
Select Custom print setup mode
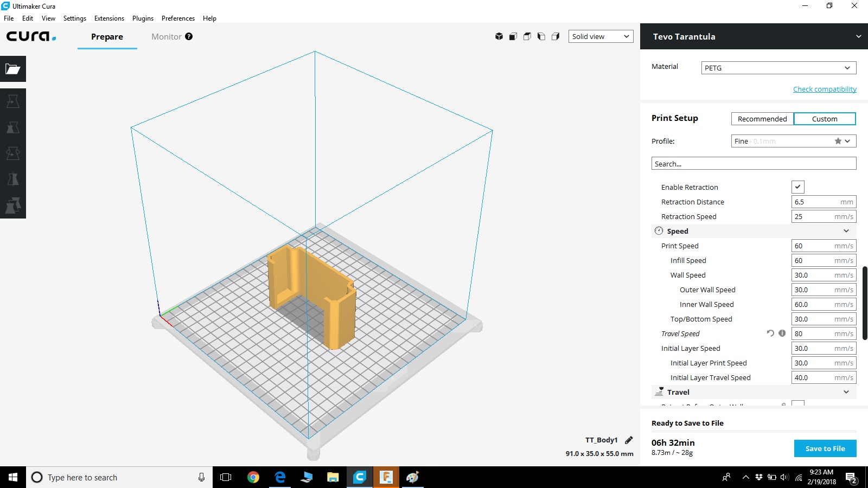coord(825,119)
